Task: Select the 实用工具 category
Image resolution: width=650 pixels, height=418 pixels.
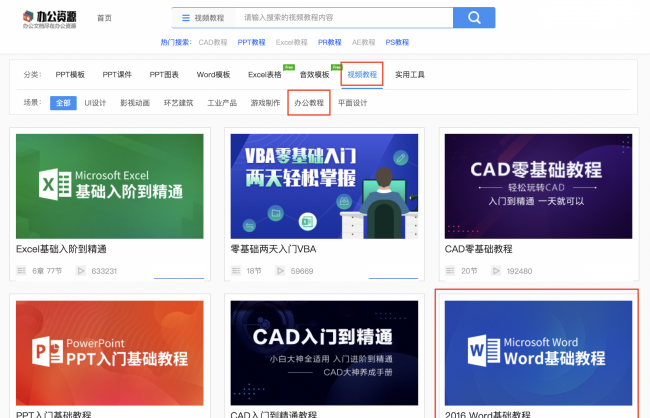Action: pos(410,75)
